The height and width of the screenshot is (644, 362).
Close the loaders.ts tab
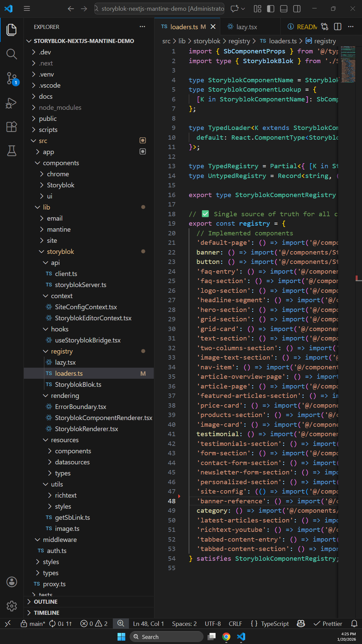click(x=213, y=27)
